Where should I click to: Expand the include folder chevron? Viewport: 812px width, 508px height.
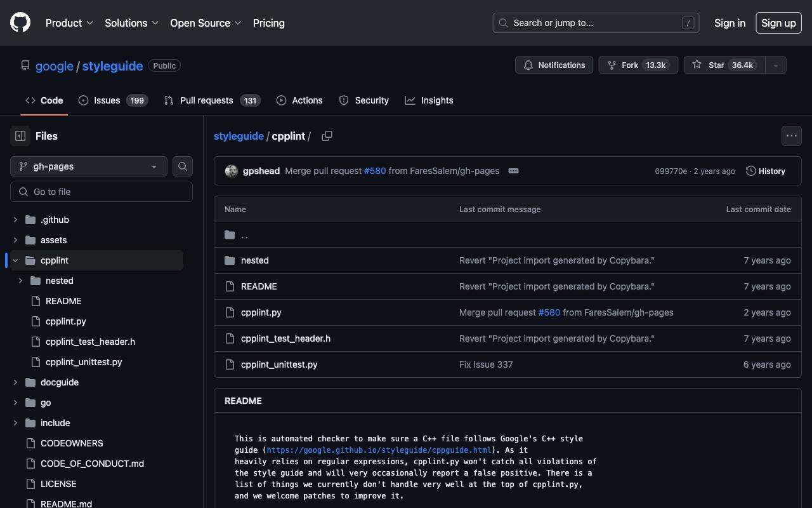15,423
